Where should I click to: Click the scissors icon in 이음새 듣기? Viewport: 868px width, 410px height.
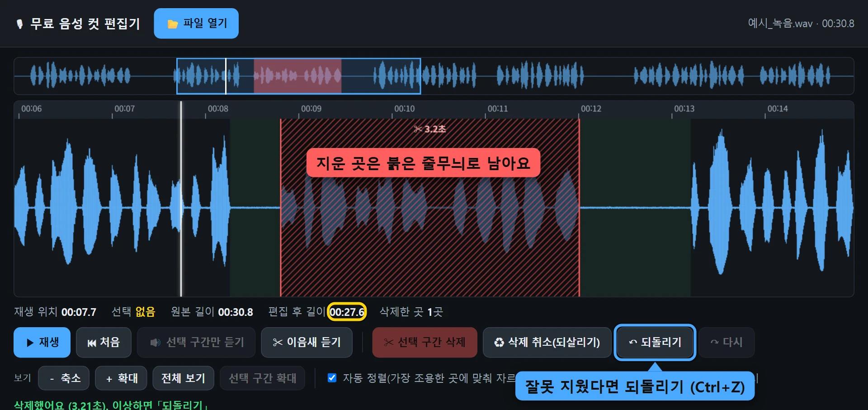278,343
